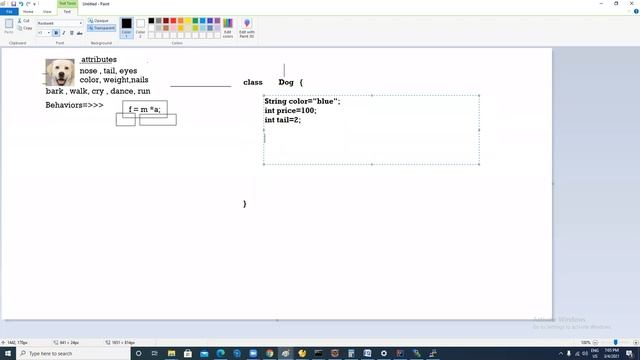Pick the purple color swatch
Image resolution: width=640 pixels, height=360 pixels.
point(218,21)
